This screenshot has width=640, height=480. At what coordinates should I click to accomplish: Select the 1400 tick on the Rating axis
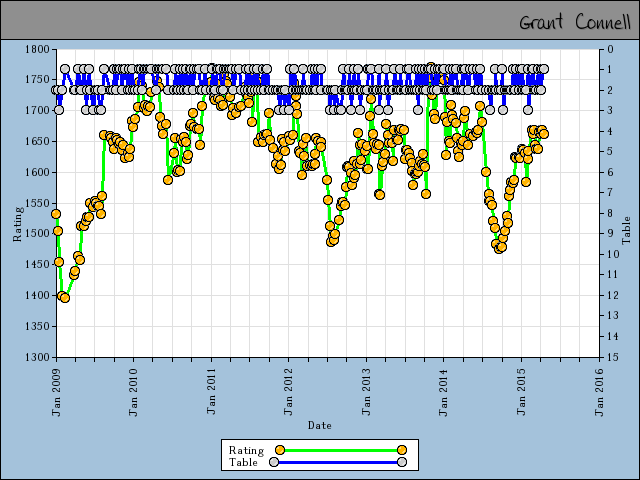tap(37, 295)
